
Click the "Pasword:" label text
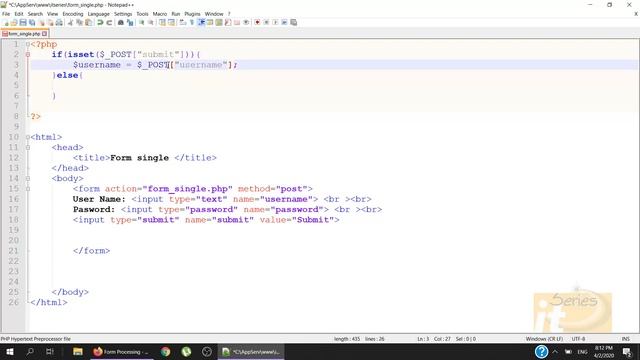[x=94, y=209]
